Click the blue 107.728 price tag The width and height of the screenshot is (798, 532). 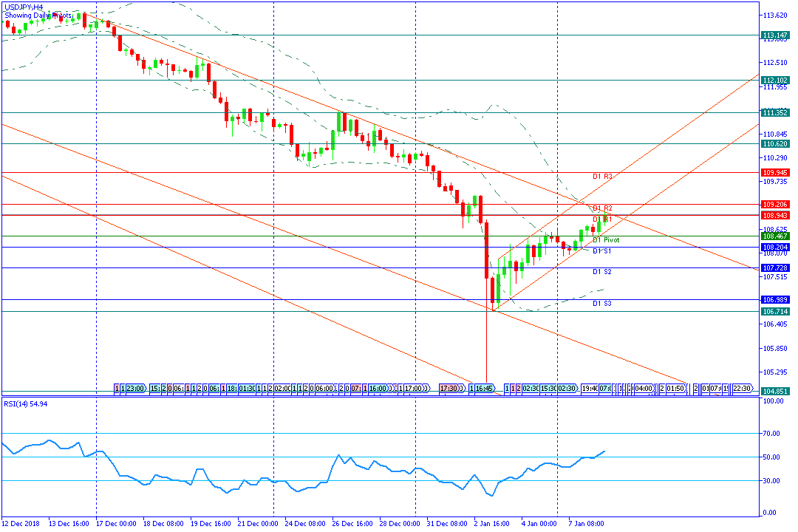tap(774, 267)
